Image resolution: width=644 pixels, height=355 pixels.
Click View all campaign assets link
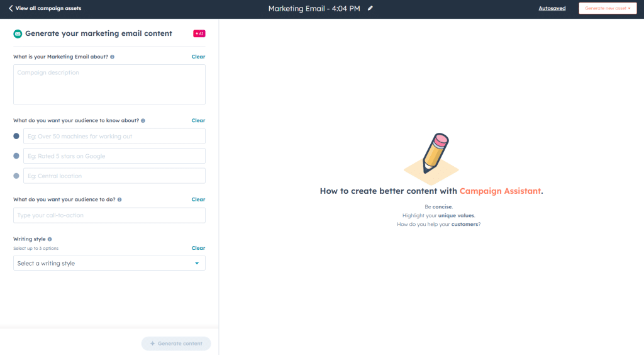point(48,8)
